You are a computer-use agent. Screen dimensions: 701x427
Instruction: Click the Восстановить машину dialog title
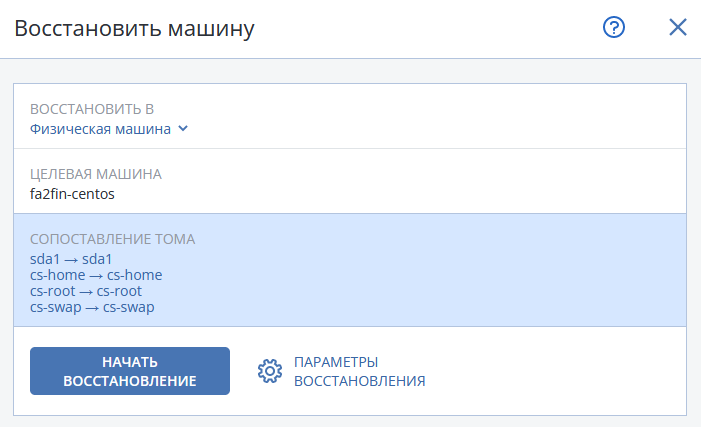pos(134,28)
